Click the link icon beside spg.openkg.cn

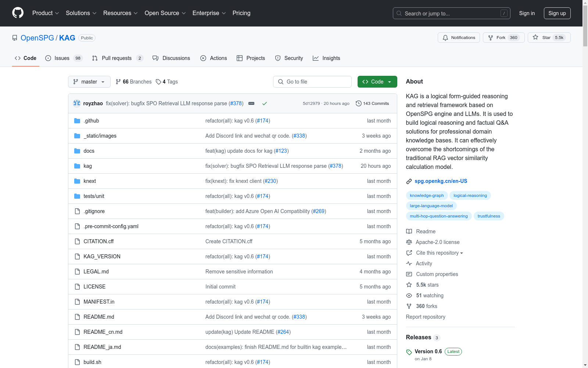[409, 181]
